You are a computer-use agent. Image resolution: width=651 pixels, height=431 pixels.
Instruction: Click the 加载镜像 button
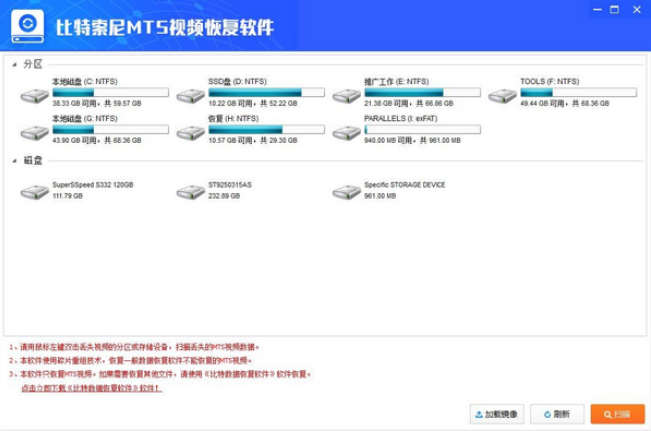coord(497,414)
